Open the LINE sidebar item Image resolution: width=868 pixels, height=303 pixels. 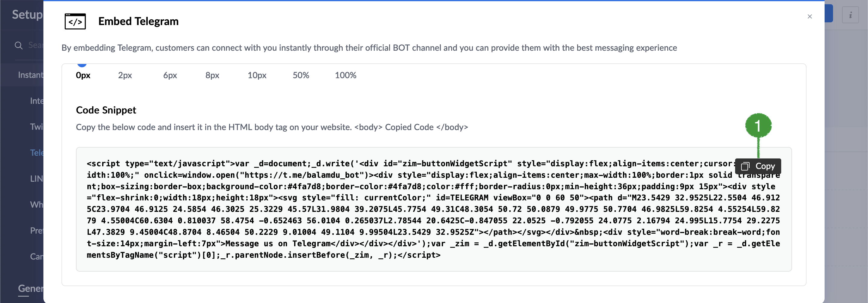(36, 178)
